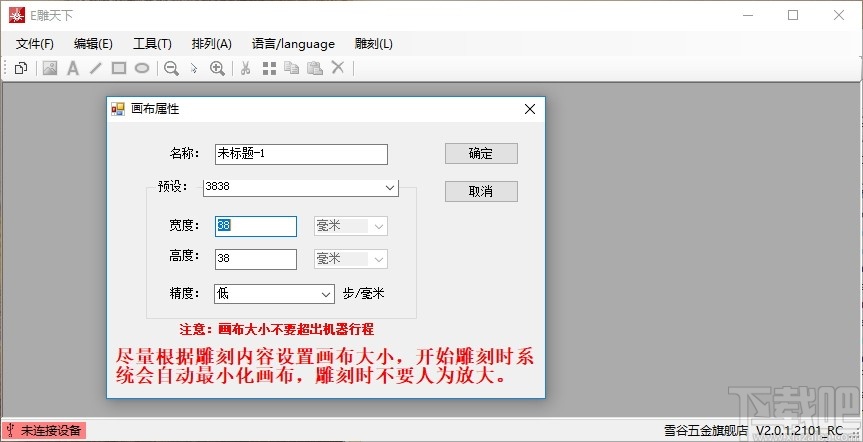The width and height of the screenshot is (863, 442).
Task: Open the 排列(A) menu
Action: (x=211, y=44)
